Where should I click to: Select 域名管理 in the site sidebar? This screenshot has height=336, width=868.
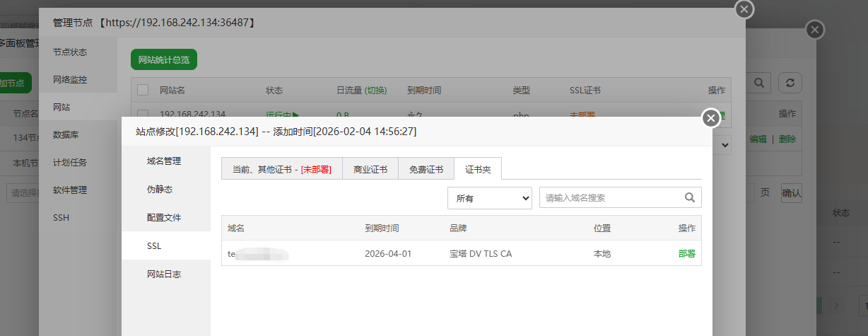(x=164, y=161)
